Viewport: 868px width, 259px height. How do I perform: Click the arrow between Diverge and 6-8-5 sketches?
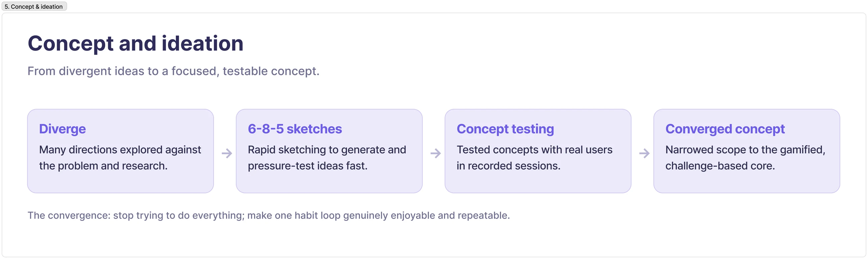point(227,153)
